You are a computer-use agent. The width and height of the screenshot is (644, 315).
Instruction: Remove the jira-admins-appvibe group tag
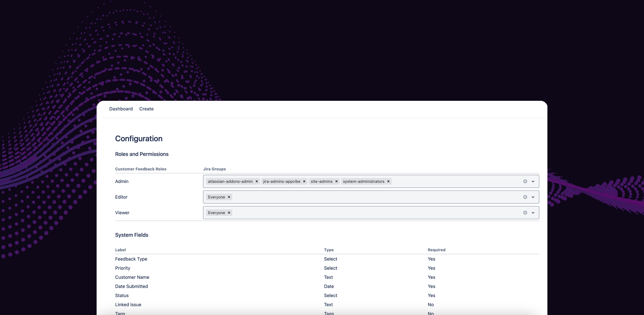pyautogui.click(x=304, y=181)
